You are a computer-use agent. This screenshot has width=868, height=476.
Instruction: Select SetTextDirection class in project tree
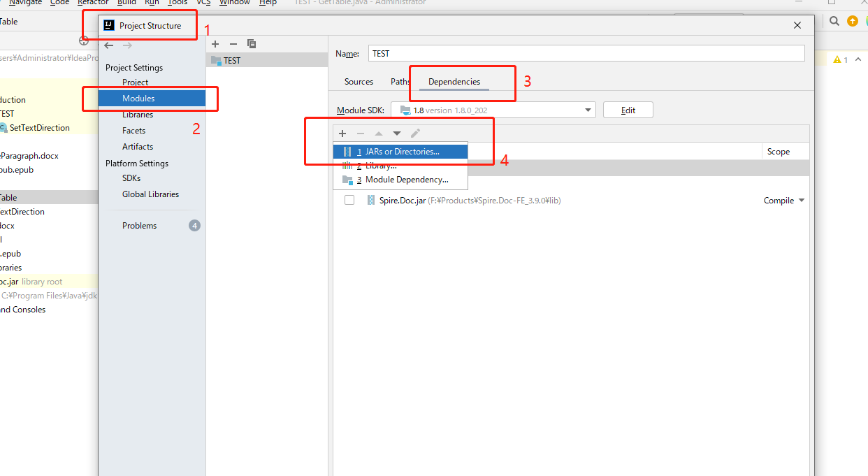point(40,128)
